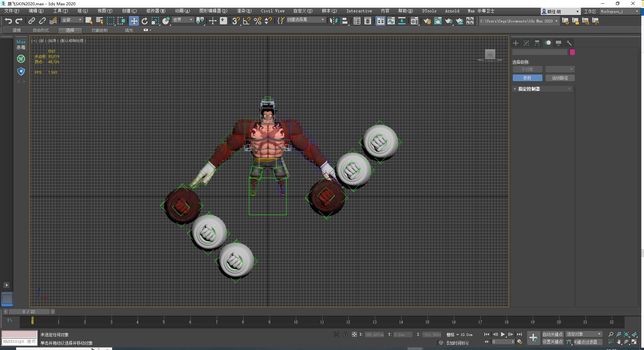Open the Rendered Frame Window icon
This screenshot has height=350, width=644.
pos(438,21)
